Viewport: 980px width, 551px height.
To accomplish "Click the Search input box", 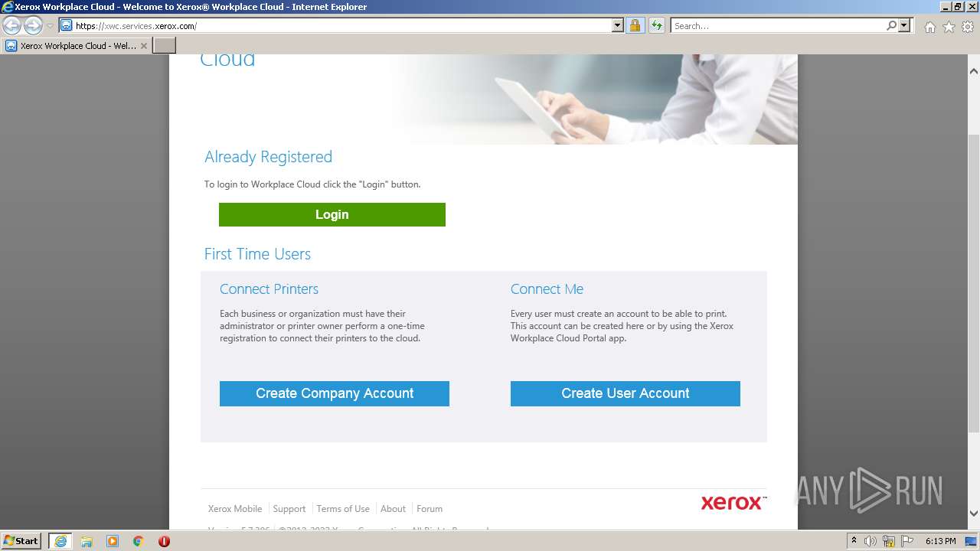I will (779, 25).
